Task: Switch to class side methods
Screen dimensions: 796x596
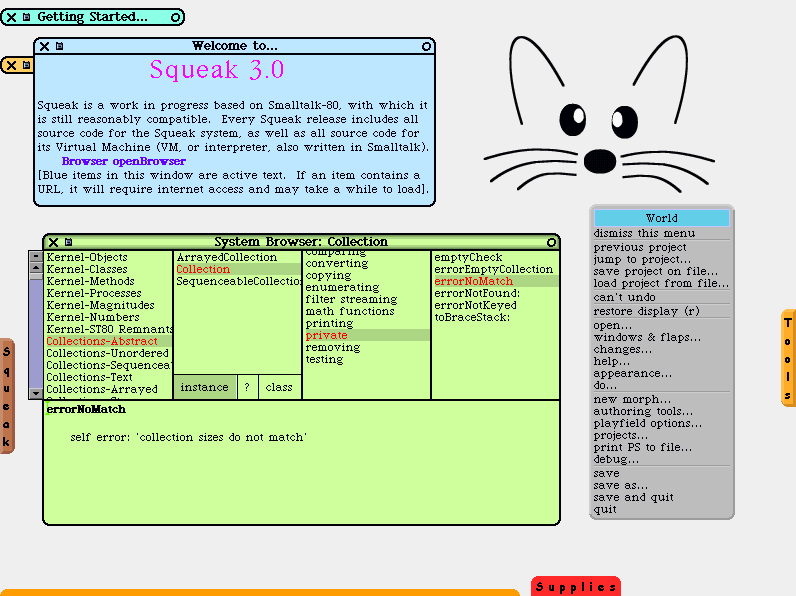Action: tap(279, 387)
